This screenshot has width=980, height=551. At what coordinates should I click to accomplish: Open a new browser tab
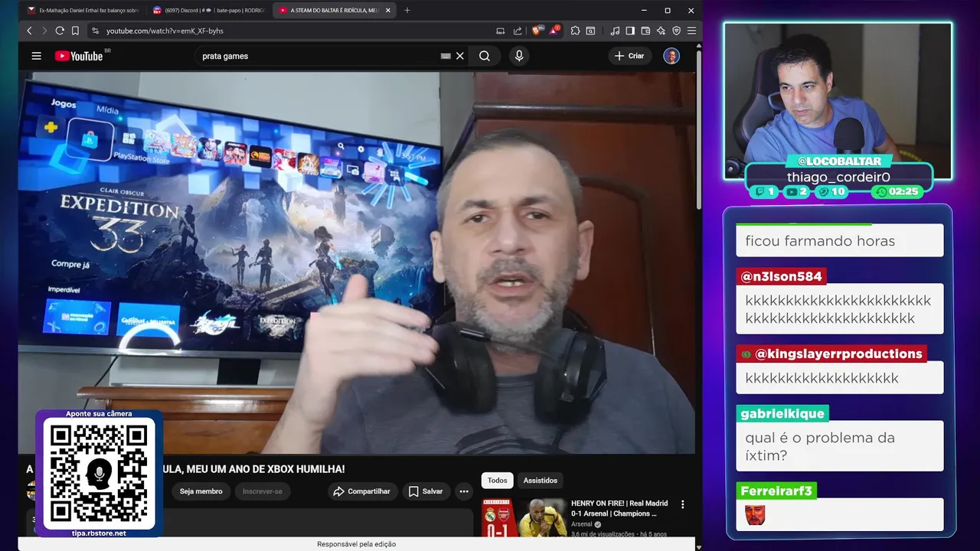407,11
